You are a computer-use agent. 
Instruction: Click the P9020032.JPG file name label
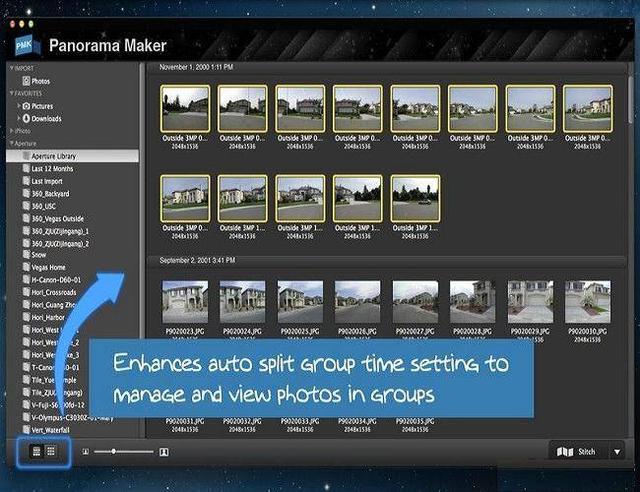coord(242,421)
